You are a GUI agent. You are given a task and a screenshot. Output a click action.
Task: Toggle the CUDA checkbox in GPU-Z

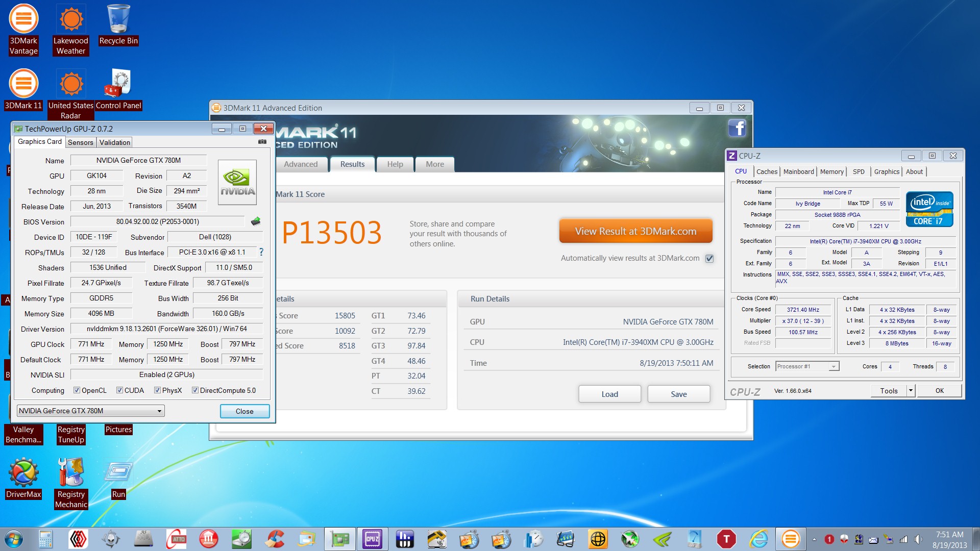[x=119, y=390]
